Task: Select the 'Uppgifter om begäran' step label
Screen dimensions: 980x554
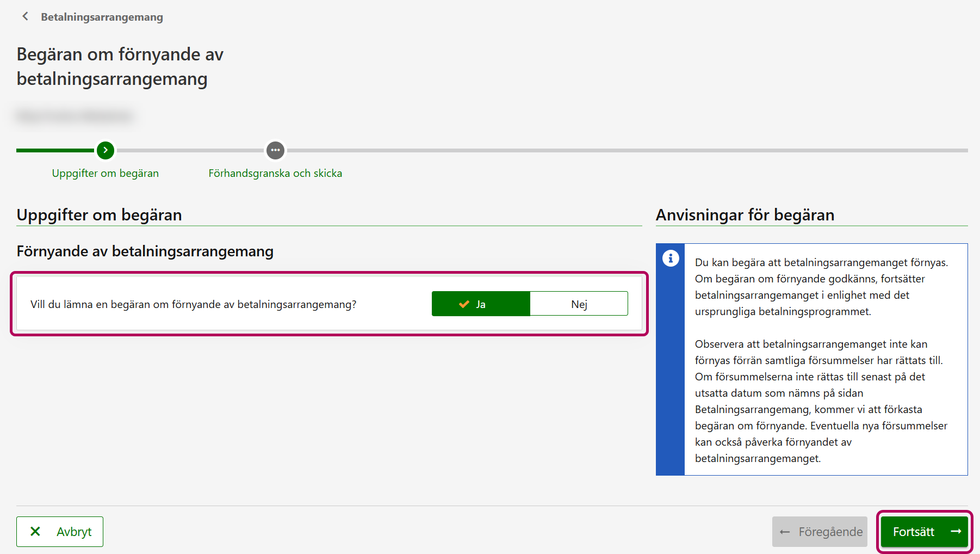Action: click(x=106, y=173)
